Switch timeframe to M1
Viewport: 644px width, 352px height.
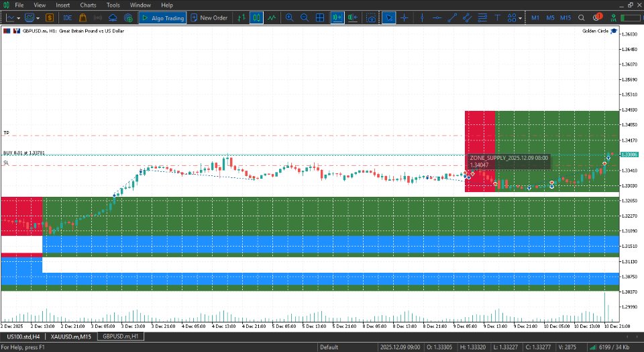pos(535,17)
